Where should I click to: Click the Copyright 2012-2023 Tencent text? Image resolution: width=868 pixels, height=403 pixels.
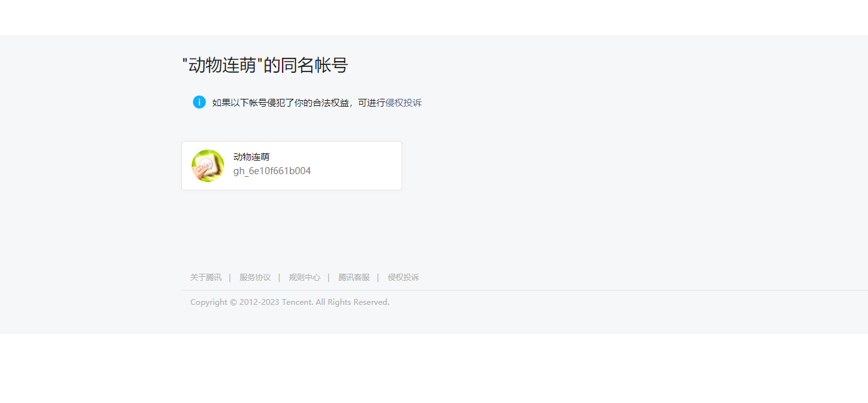290,302
